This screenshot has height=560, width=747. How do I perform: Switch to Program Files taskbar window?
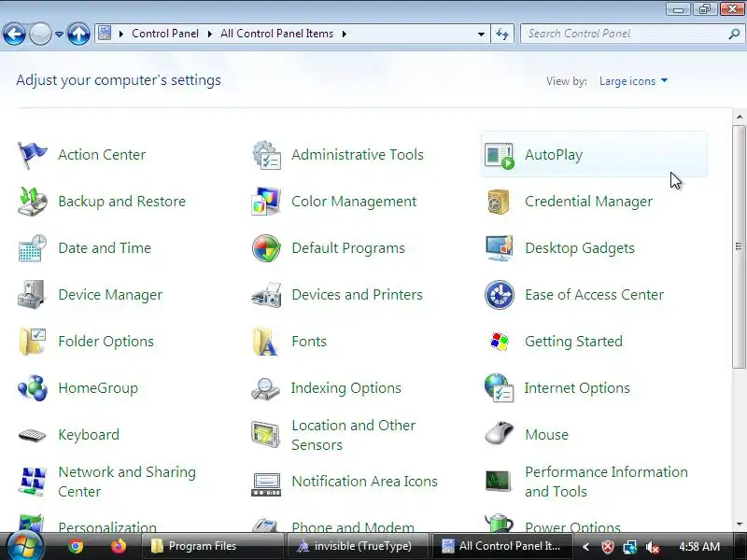pyautogui.click(x=212, y=546)
